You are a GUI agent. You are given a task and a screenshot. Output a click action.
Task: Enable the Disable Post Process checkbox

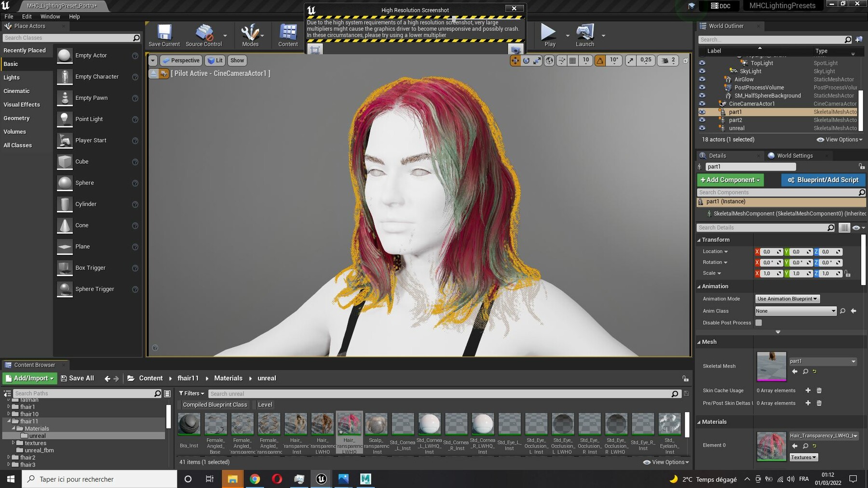pos(759,322)
